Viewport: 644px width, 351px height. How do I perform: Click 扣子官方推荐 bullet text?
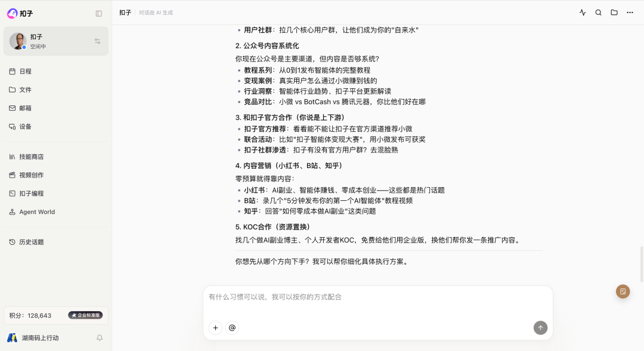[328, 129]
